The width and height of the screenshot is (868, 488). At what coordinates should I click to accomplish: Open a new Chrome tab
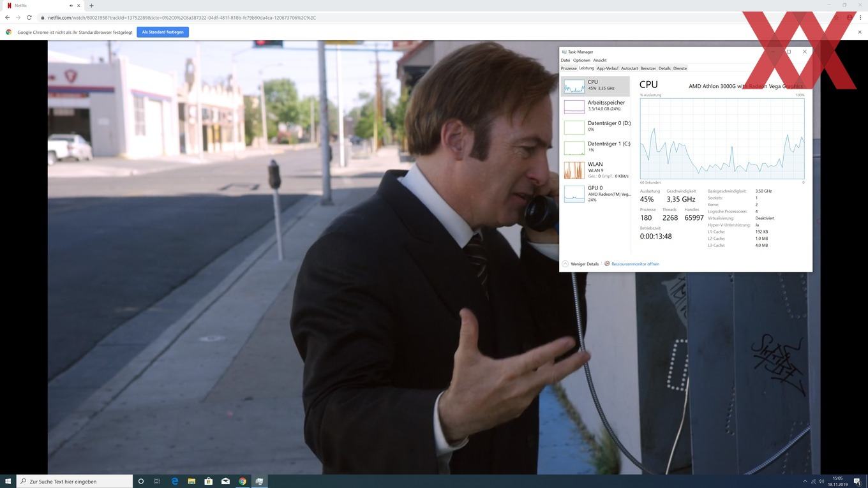tap(91, 6)
